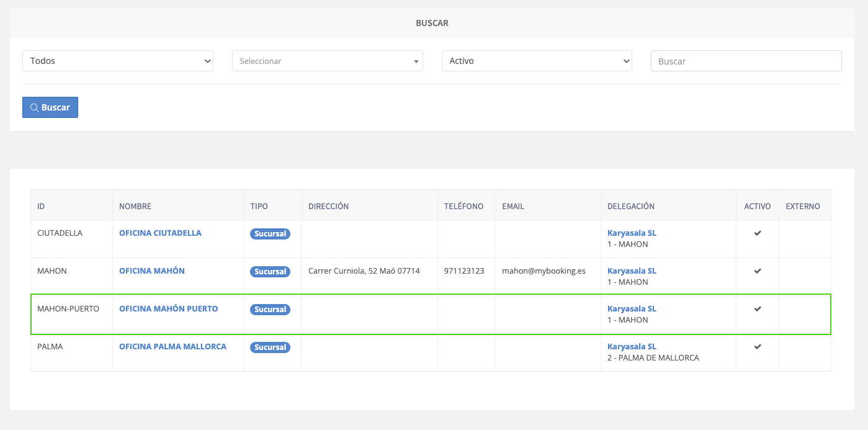Image resolution: width=868 pixels, height=430 pixels.
Task: Open the Todos dropdown filter
Action: pos(118,61)
